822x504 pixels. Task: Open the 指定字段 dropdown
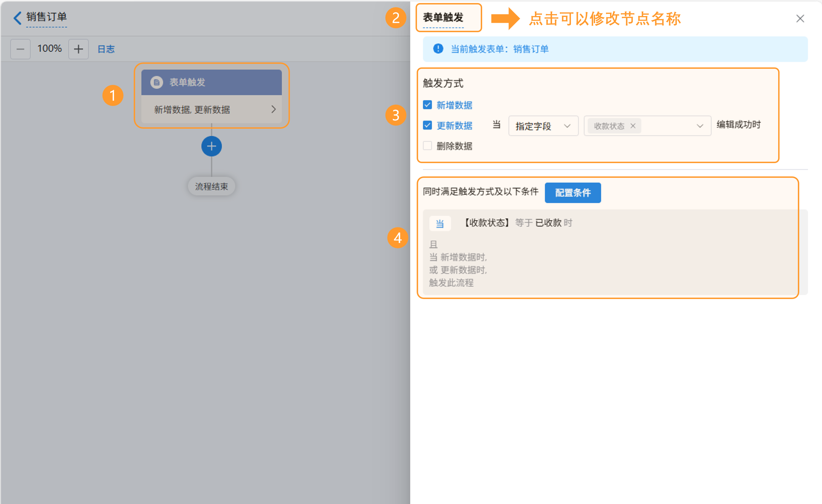point(543,126)
